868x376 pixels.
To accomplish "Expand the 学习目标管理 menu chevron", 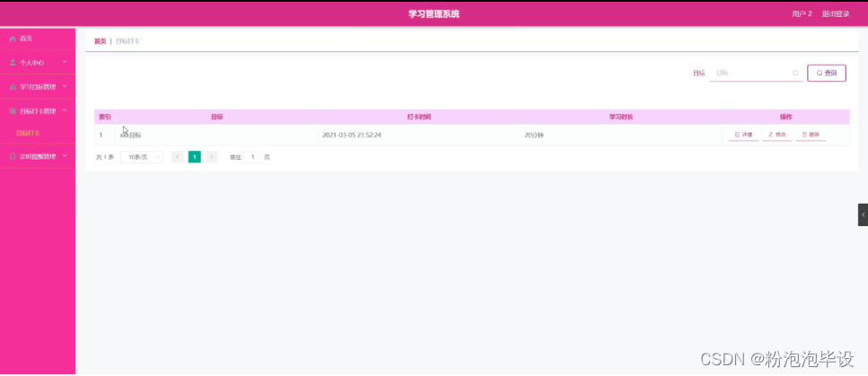I will pos(65,86).
